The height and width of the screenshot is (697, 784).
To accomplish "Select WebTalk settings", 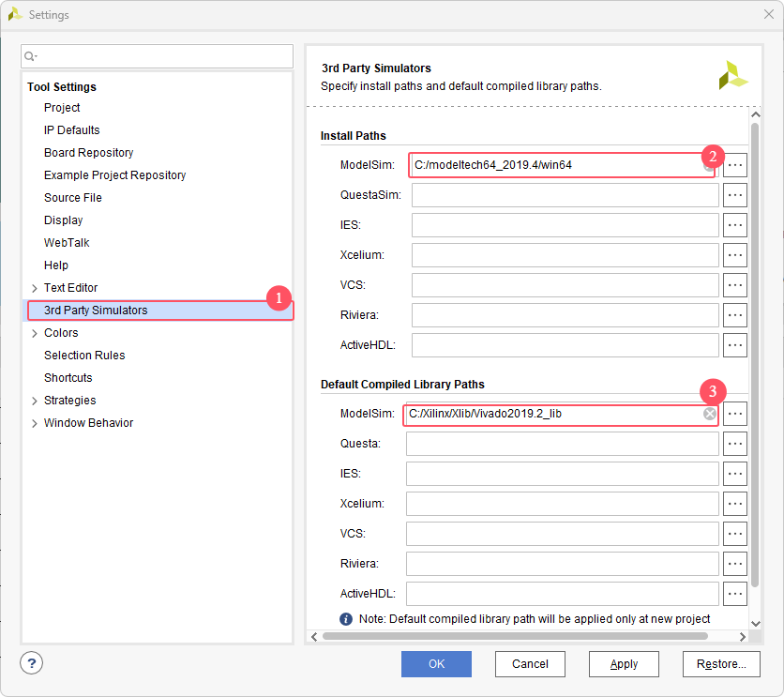I will tap(67, 243).
